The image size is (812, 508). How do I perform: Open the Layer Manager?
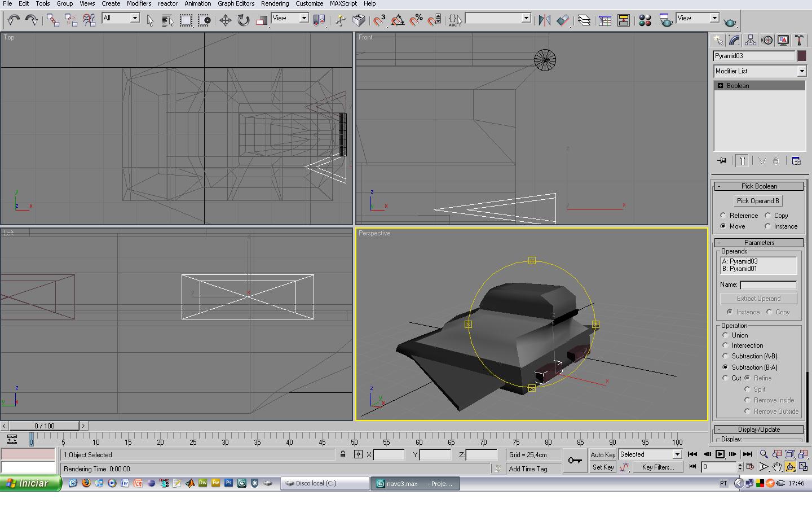tap(584, 21)
